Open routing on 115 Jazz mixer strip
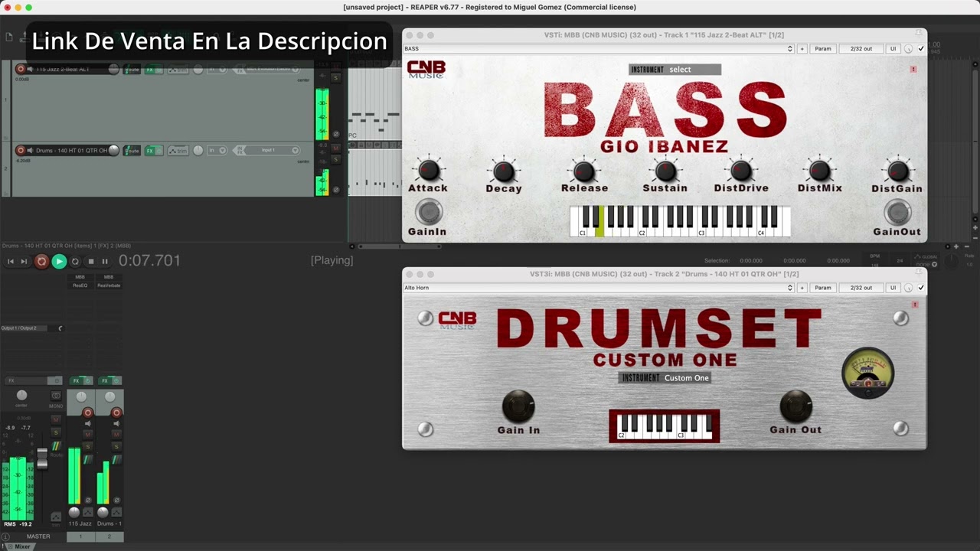 click(x=87, y=459)
